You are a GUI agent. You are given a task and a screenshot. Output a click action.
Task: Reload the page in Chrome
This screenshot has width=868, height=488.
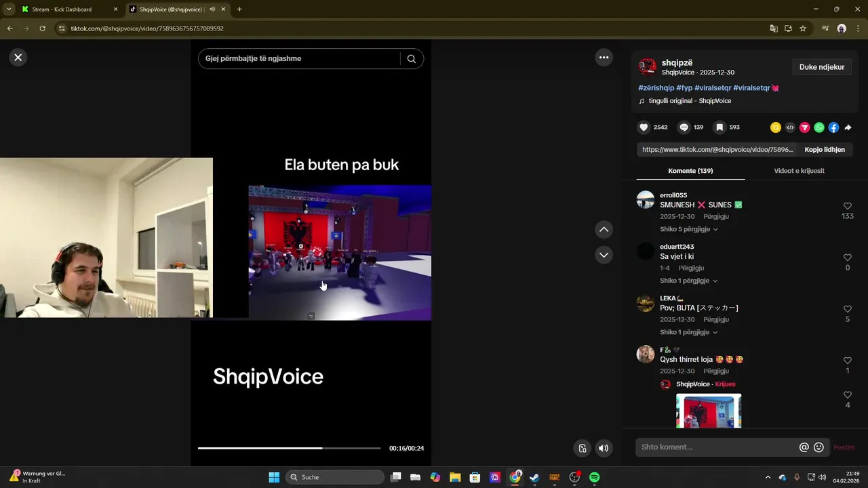coord(42,28)
